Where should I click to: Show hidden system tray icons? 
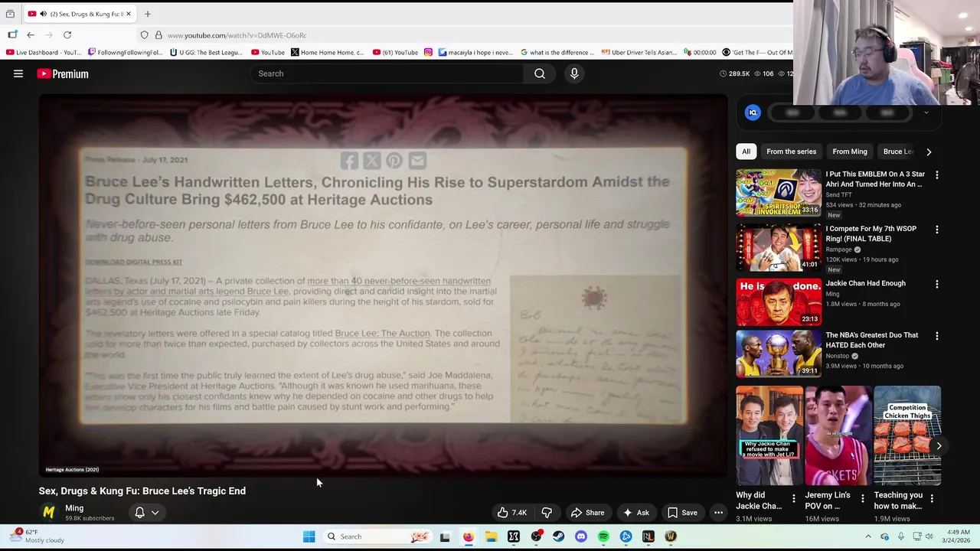coord(868,536)
